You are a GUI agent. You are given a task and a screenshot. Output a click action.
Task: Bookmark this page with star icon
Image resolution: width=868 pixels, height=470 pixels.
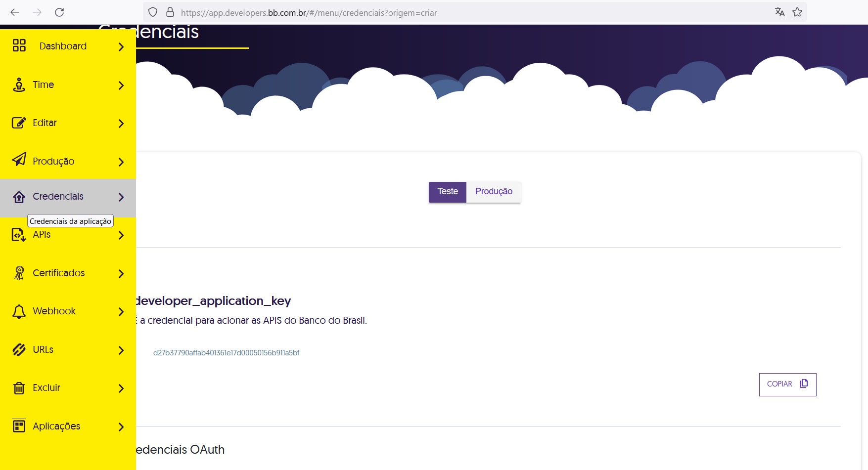coord(797,12)
